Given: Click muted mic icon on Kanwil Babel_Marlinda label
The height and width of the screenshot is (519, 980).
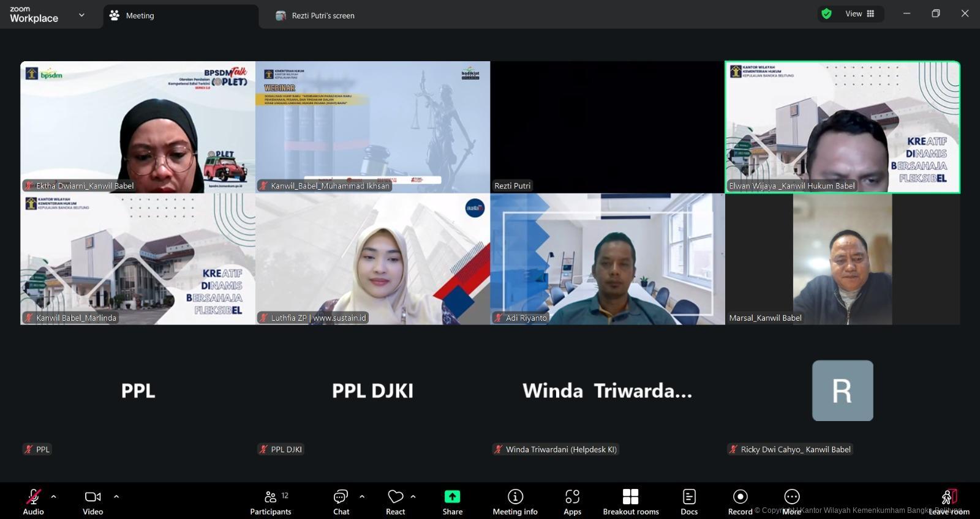Looking at the screenshot, I should click(28, 318).
